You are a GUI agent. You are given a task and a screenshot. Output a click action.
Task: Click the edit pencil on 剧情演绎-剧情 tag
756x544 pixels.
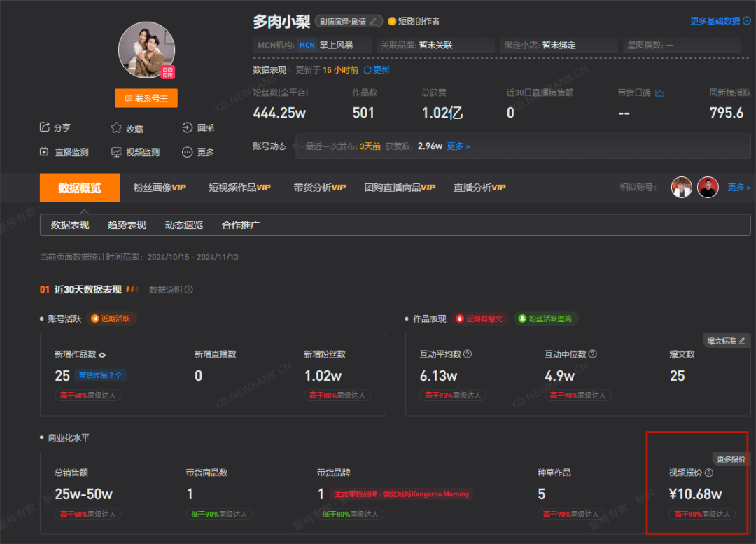click(373, 21)
